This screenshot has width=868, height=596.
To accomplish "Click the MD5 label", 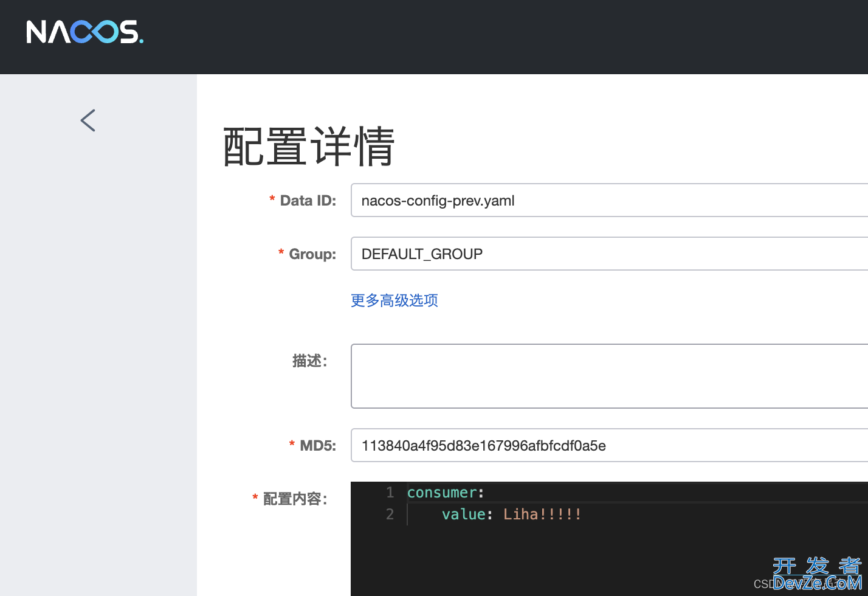I will (x=318, y=446).
